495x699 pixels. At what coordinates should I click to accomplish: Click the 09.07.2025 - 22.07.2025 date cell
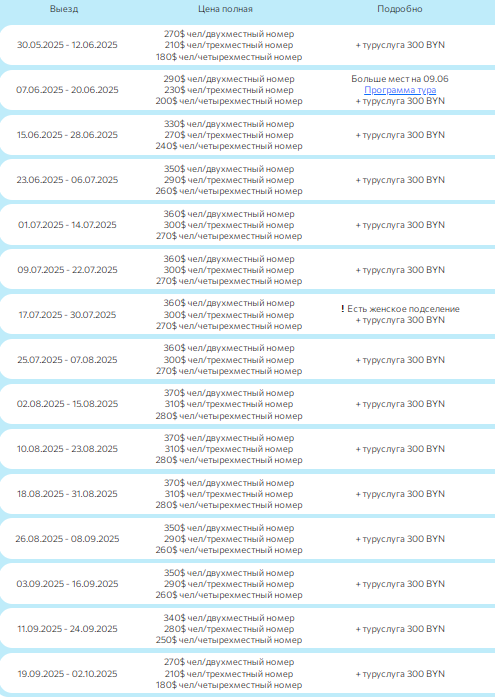[67, 270]
